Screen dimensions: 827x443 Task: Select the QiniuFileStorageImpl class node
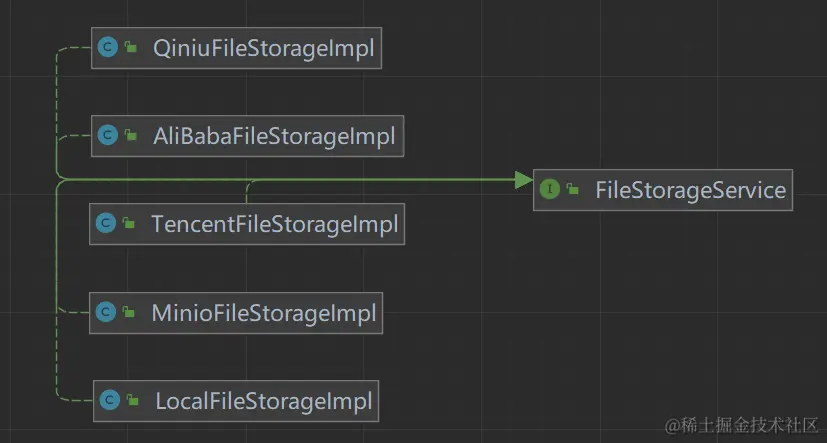click(252, 47)
